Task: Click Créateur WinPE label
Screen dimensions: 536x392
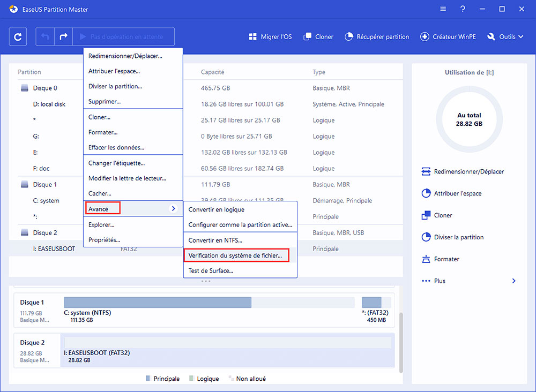Action: [x=454, y=36]
